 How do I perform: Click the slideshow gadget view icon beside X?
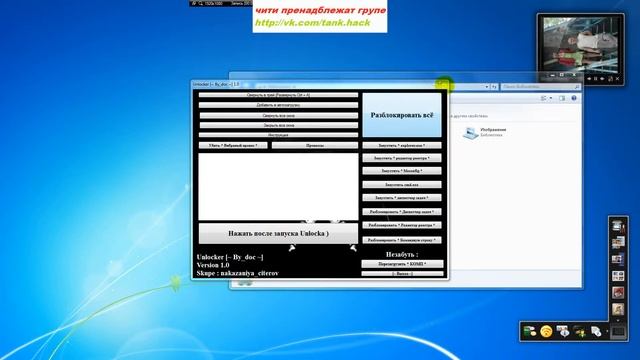pyautogui.click(x=611, y=78)
